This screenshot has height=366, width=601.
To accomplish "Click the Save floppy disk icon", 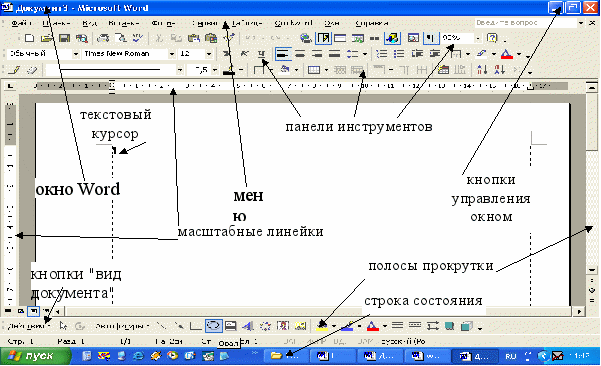I will [64, 38].
